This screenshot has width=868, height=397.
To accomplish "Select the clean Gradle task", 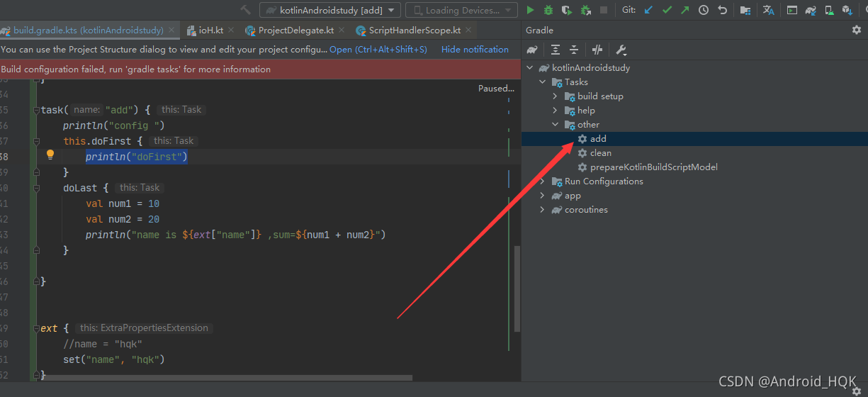I will pos(600,153).
